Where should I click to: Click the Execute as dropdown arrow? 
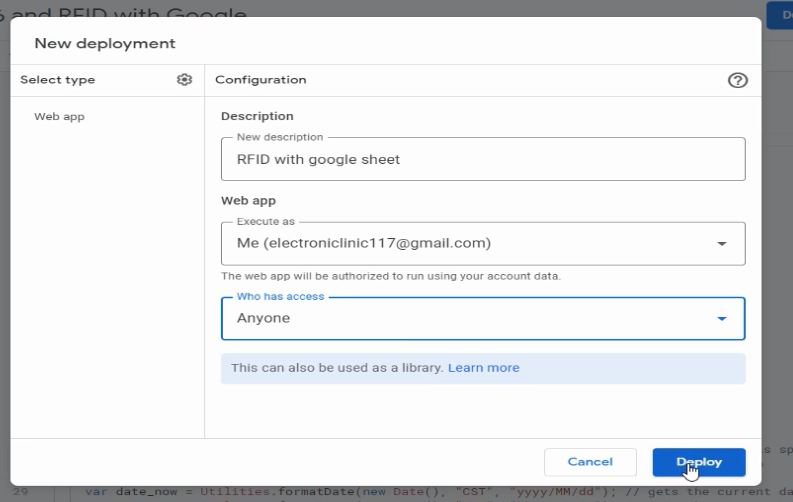pyautogui.click(x=722, y=244)
